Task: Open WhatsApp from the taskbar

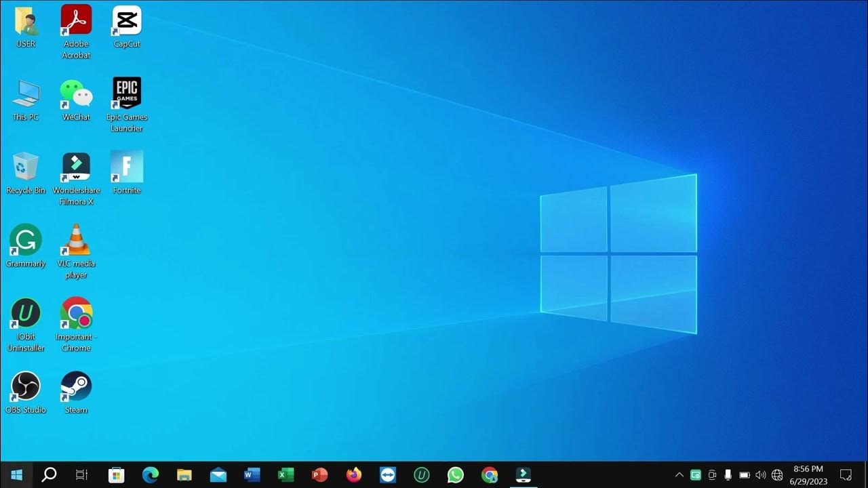Action: [x=456, y=474]
